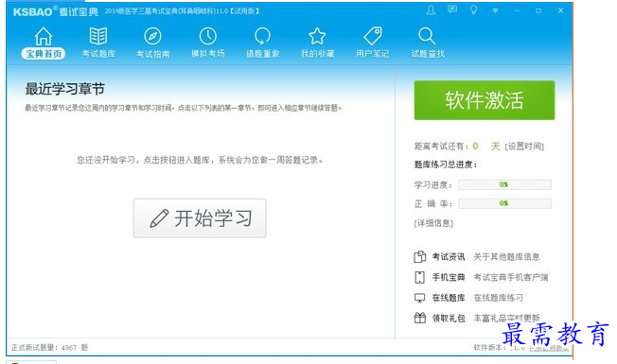Image resolution: width=617 pixels, height=364 pixels.
Task: Click the pencil icon on 开始学习
Action: [x=159, y=218]
